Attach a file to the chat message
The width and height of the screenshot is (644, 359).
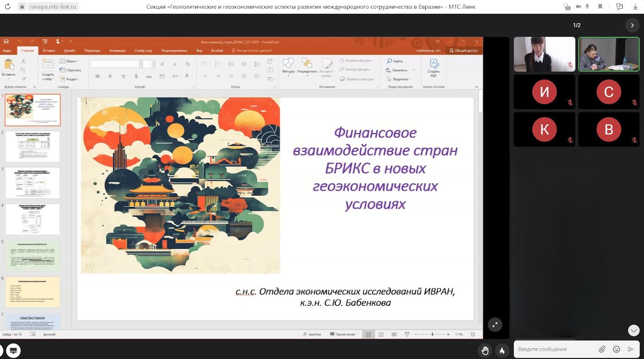[602, 349]
